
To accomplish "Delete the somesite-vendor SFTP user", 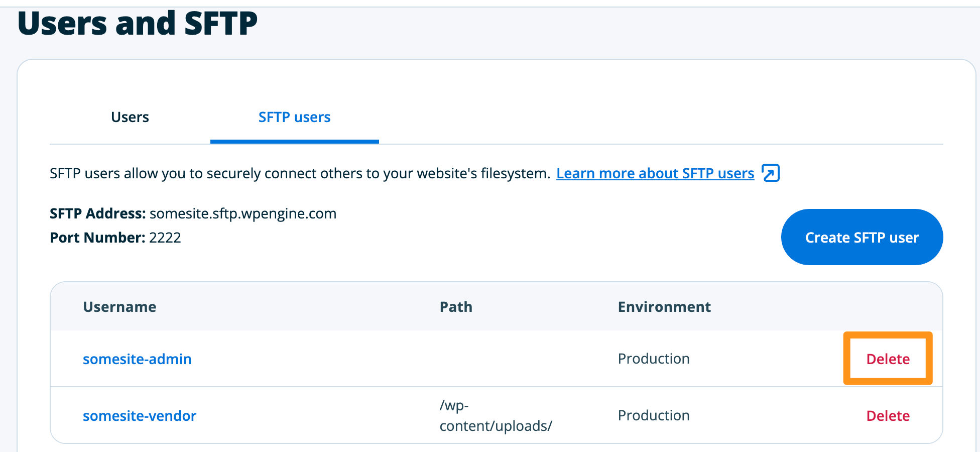I will (888, 416).
